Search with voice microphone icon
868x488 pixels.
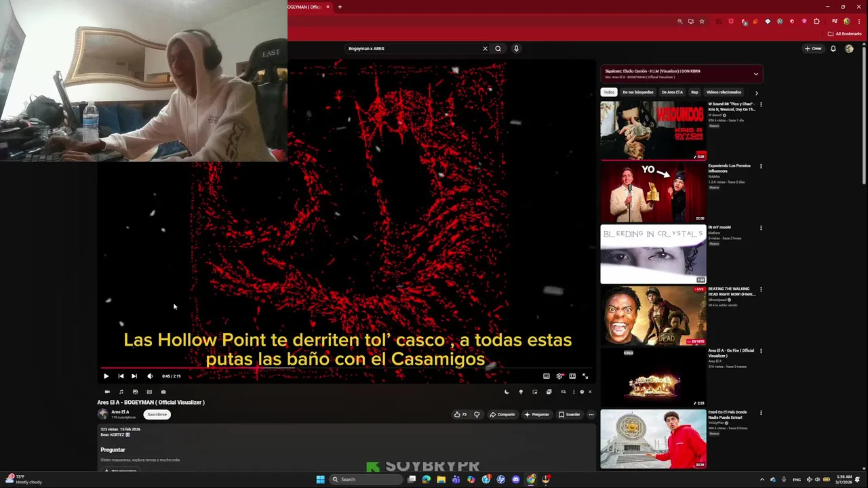tap(516, 48)
